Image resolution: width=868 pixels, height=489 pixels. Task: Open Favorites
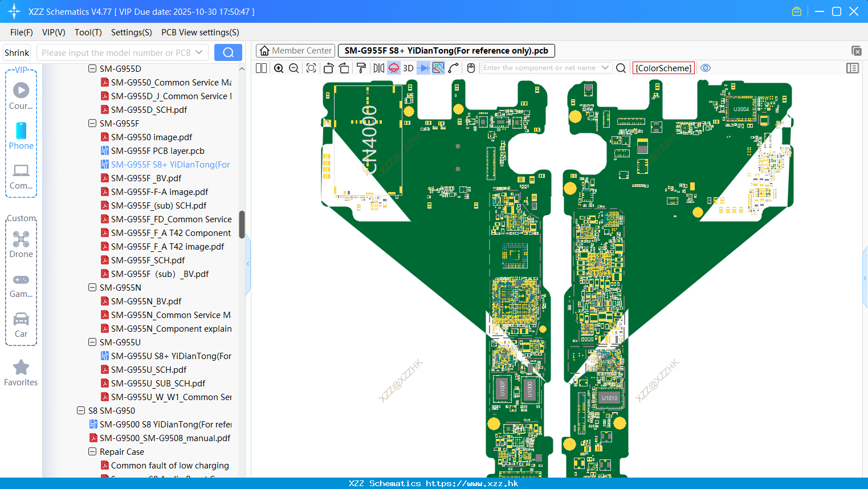(21, 373)
